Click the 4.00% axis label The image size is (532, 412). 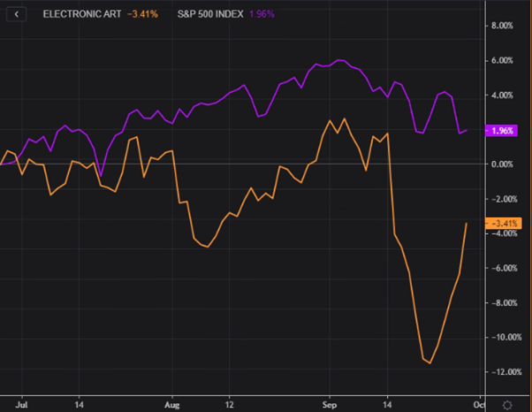pyautogui.click(x=502, y=95)
